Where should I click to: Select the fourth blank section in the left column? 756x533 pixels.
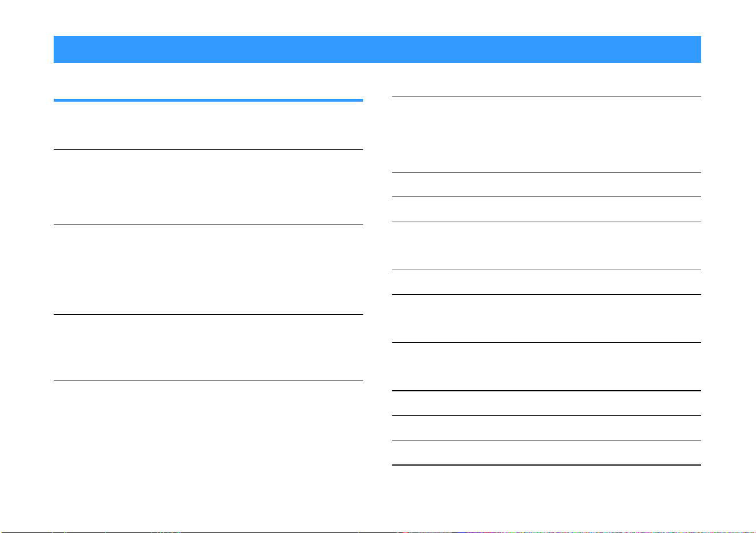208,347
